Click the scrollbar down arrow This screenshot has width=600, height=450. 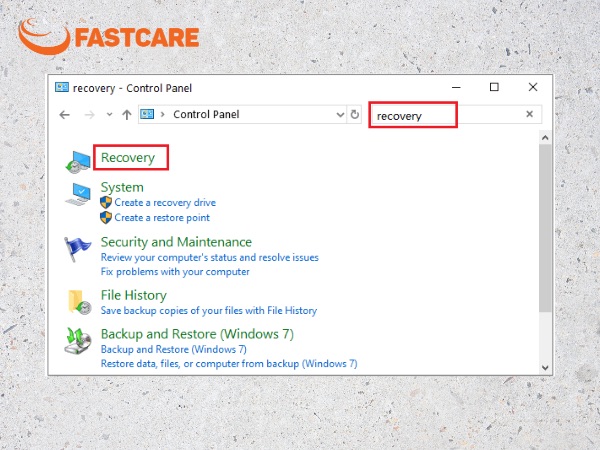pos(545,368)
